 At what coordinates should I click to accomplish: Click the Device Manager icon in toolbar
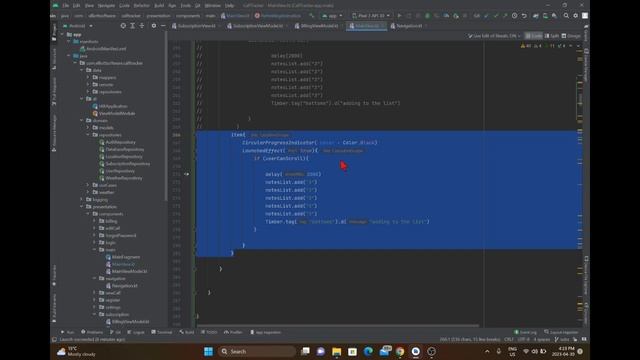(545, 16)
